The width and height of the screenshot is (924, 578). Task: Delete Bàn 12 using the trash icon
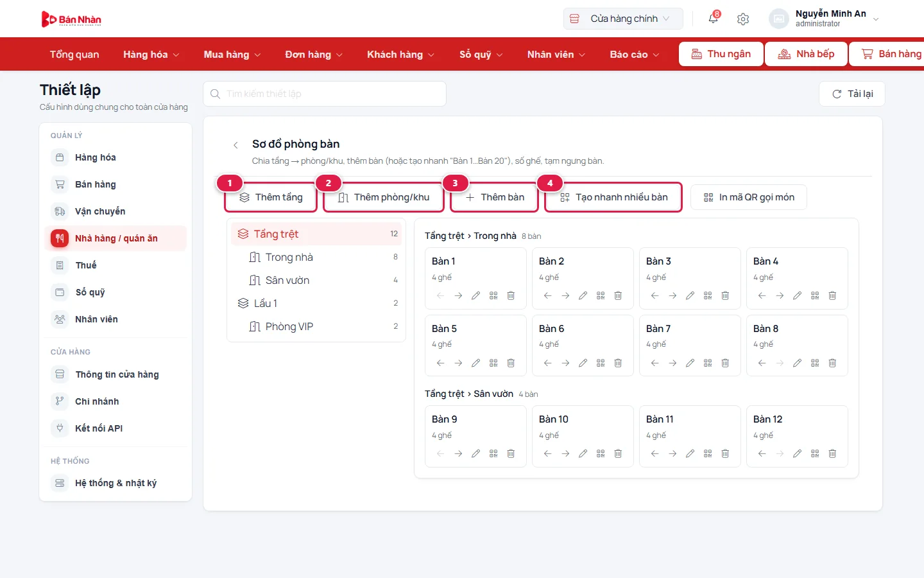pyautogui.click(x=832, y=453)
